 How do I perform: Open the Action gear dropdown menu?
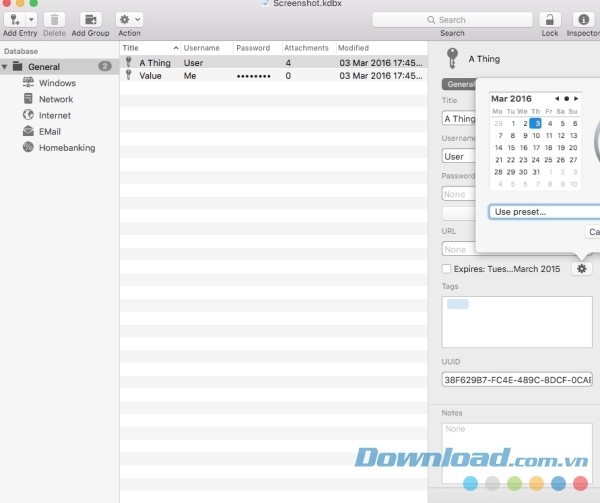pos(129,19)
